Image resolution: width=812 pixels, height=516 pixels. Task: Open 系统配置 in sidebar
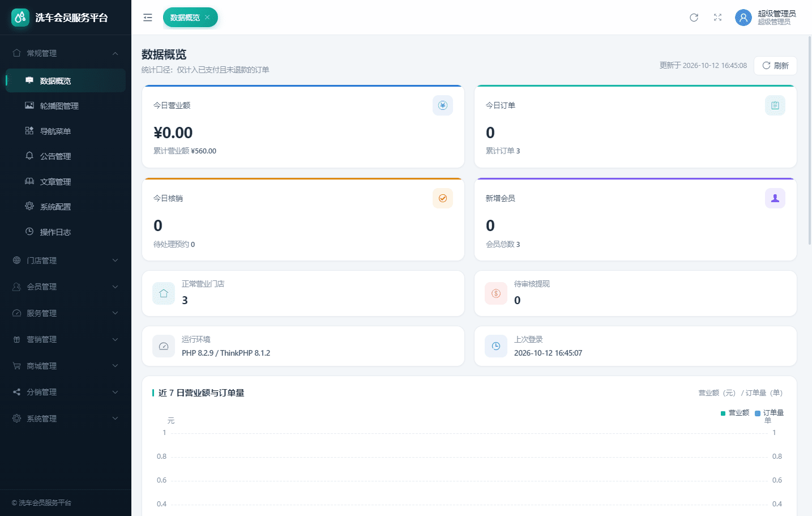tap(66, 207)
